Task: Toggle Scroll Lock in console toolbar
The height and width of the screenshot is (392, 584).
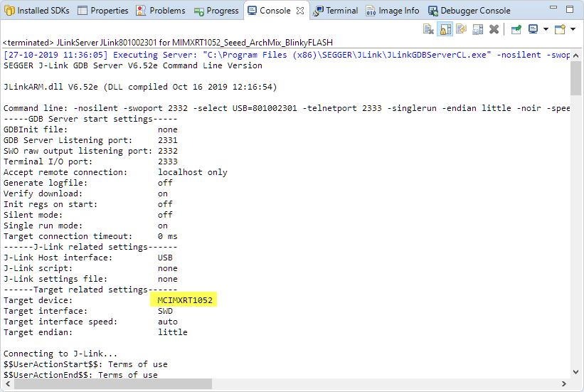Action: click(445, 29)
